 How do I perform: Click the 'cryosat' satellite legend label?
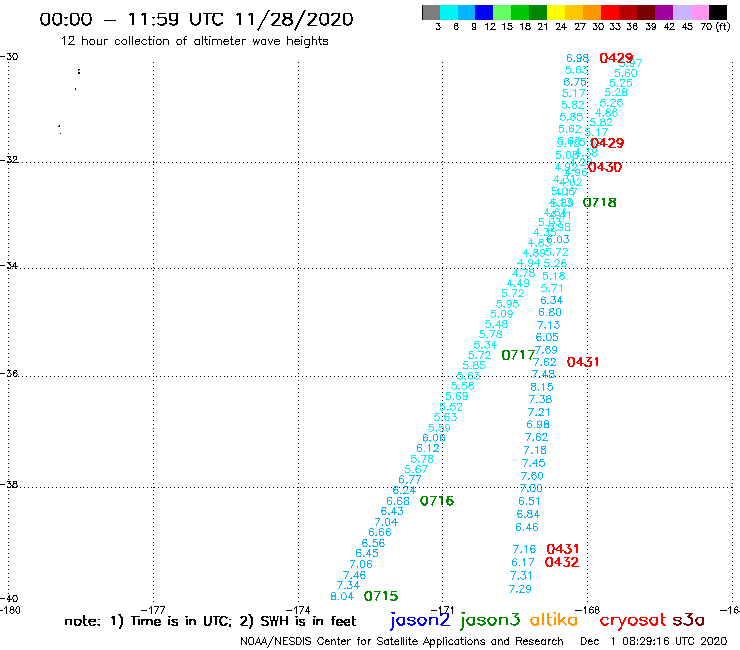pos(632,621)
